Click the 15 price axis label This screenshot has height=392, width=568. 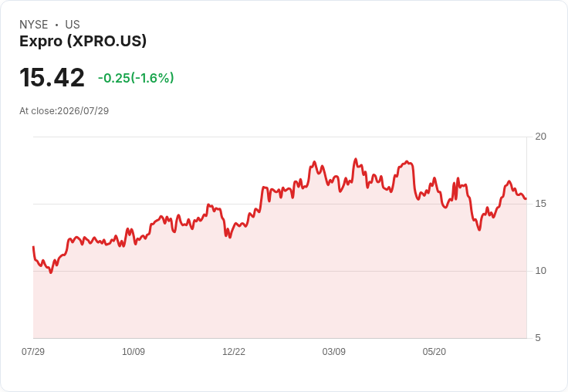coord(540,204)
